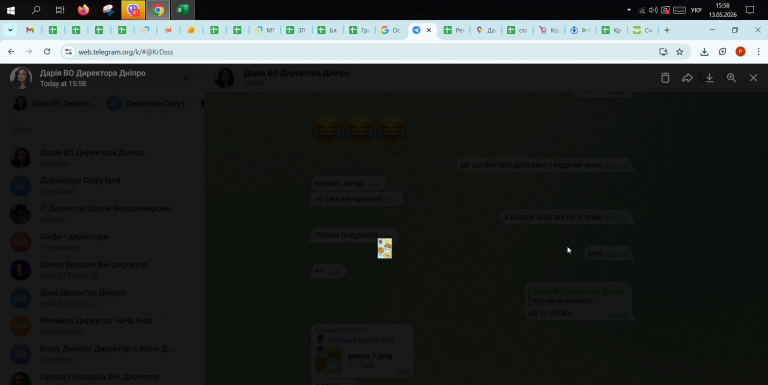Open network settings from the tray

(642, 10)
